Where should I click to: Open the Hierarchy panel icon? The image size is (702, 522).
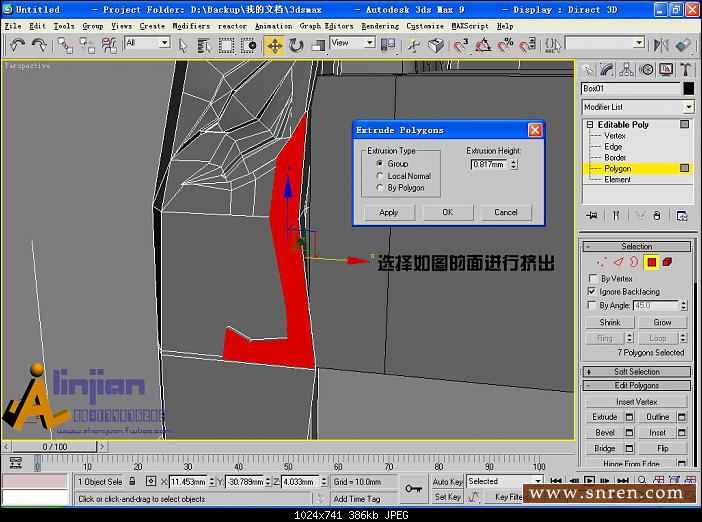point(627,69)
